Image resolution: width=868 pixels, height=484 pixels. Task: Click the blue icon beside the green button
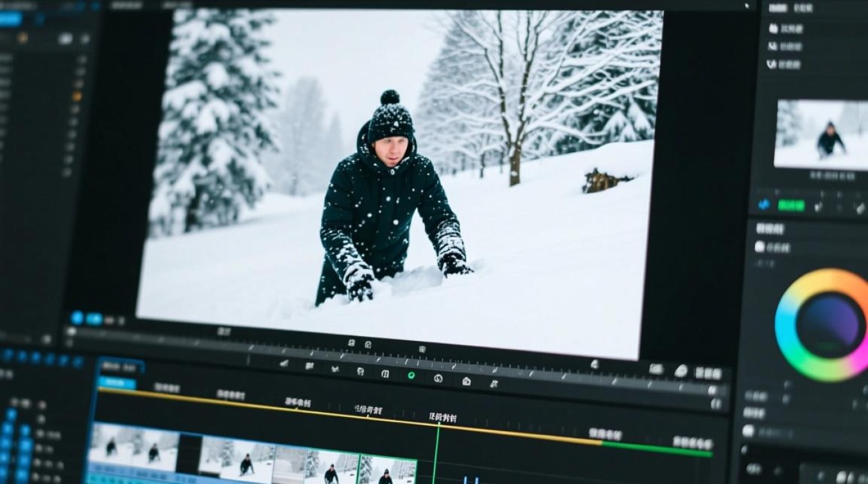point(764,205)
